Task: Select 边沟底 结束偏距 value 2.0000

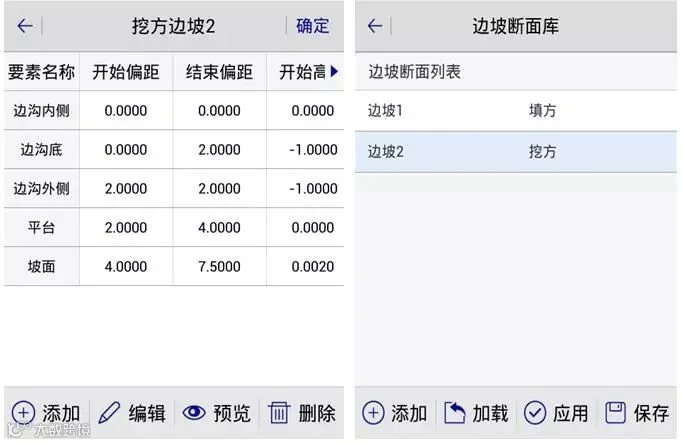Action: [x=219, y=149]
